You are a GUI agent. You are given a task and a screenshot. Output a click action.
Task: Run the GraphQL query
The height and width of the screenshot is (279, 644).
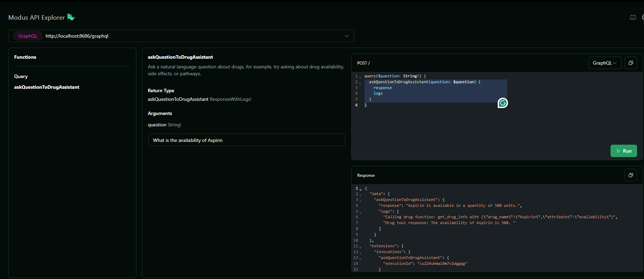(623, 151)
